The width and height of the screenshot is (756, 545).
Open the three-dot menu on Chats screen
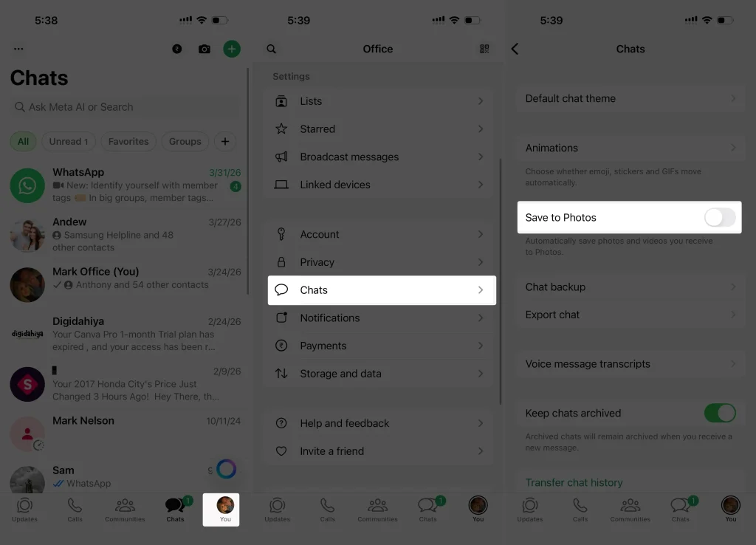click(18, 49)
